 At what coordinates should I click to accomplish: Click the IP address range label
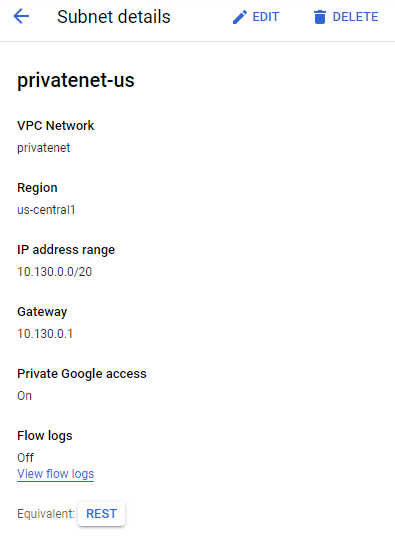(66, 250)
